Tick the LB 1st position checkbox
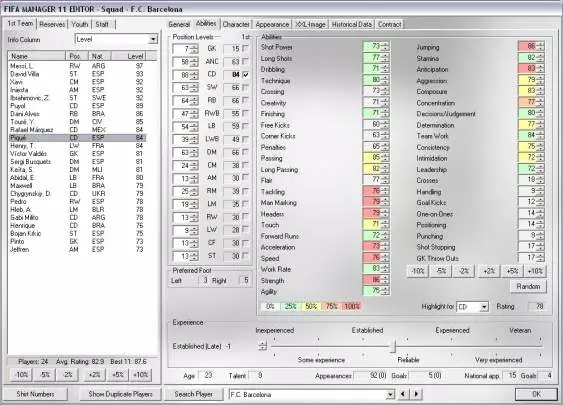Image resolution: width=563 pixels, height=405 pixels. (x=245, y=126)
